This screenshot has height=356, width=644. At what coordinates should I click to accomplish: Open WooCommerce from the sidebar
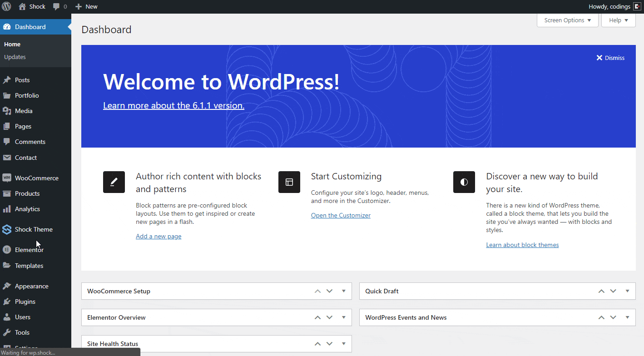(x=35, y=178)
